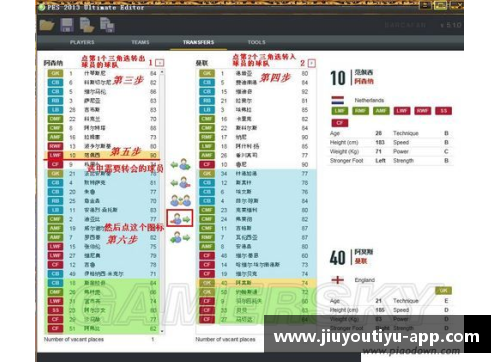Select CB number 49 rated 71
Viewport: 500px width, 362px height.
(102, 274)
